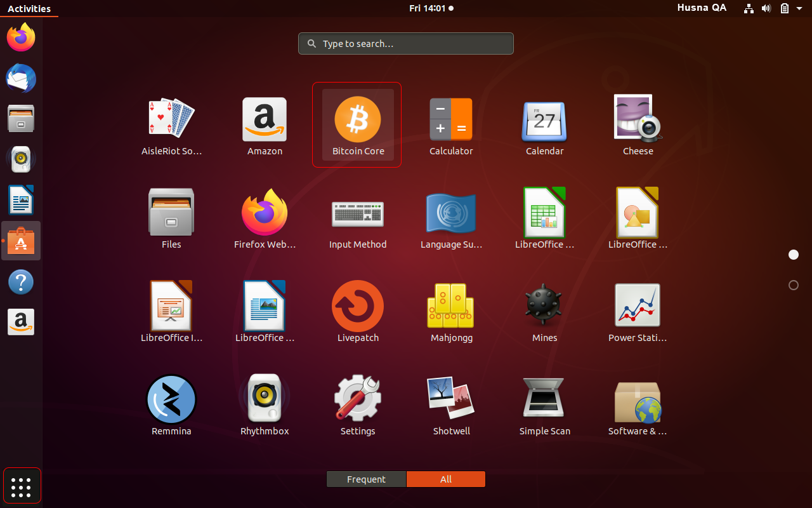
Task: Open the Calculator app
Action: [x=451, y=126]
